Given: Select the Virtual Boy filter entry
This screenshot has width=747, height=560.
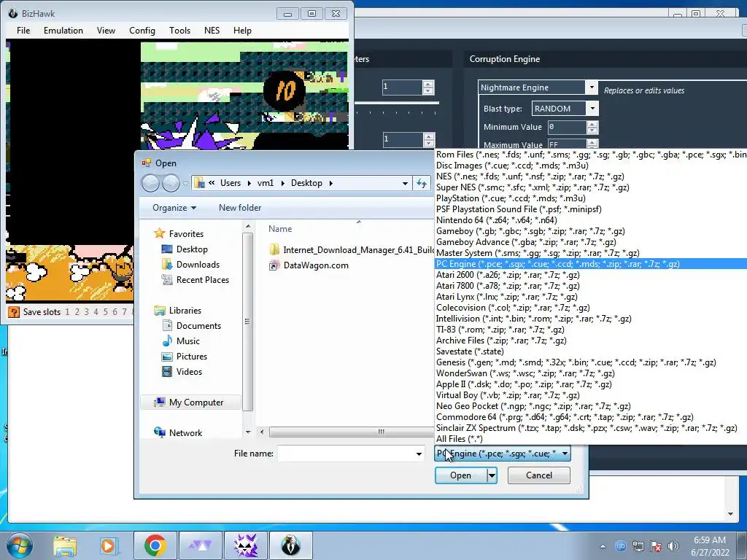Looking at the screenshot, I should click(x=591, y=394).
